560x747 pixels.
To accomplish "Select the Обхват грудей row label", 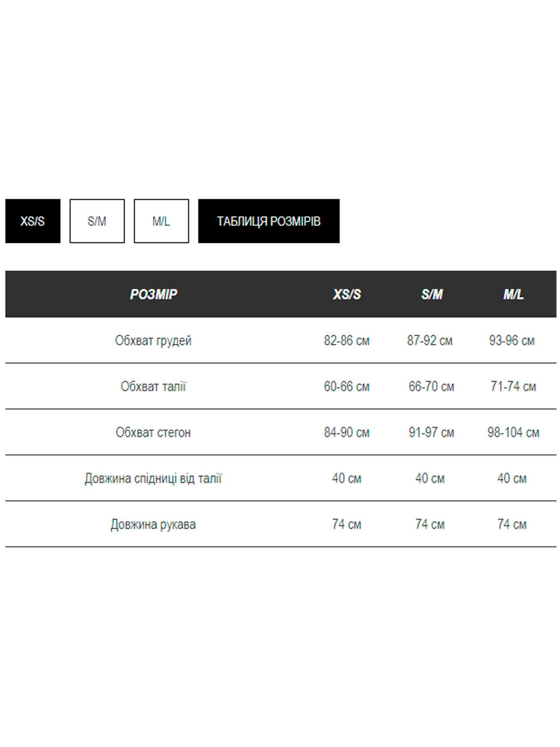I will (153, 341).
